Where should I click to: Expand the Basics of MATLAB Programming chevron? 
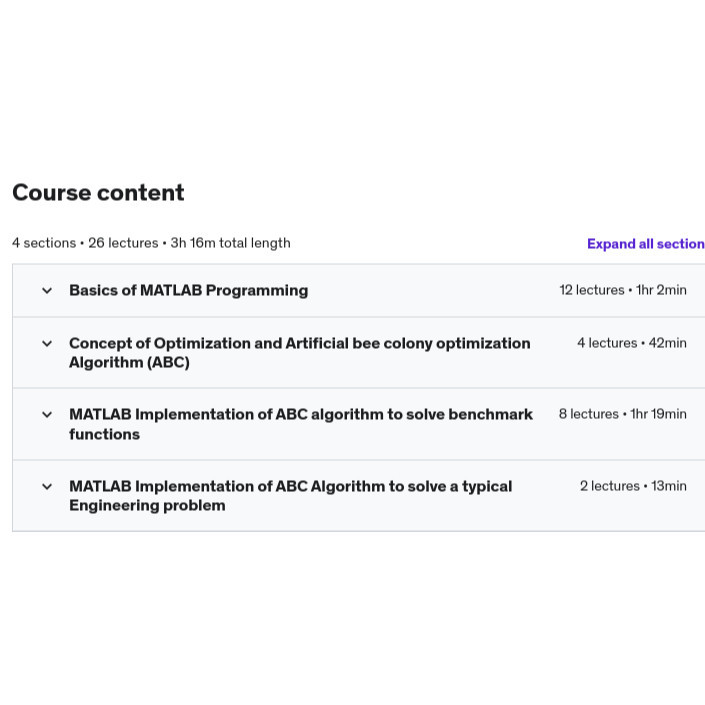47,290
